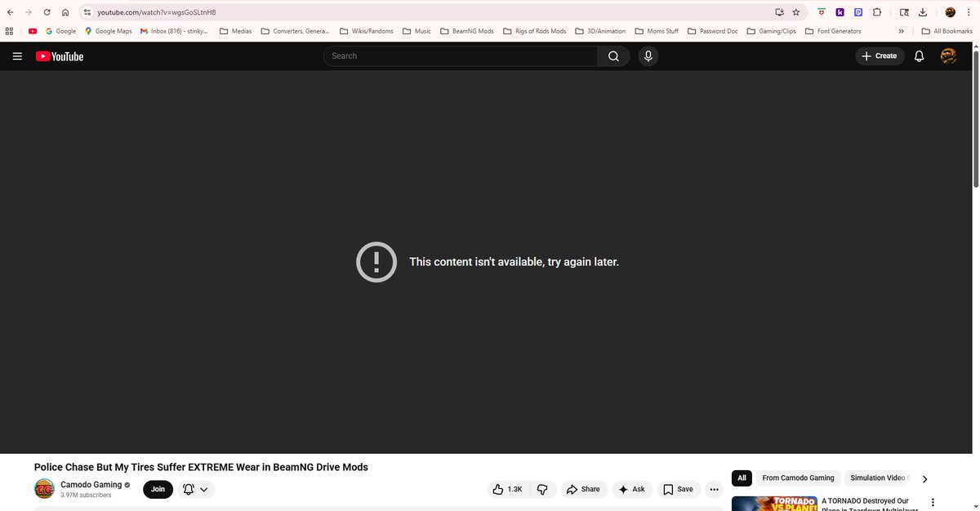Expand the Moms Stuff bookmark folder
980x511 pixels.
click(x=657, y=31)
